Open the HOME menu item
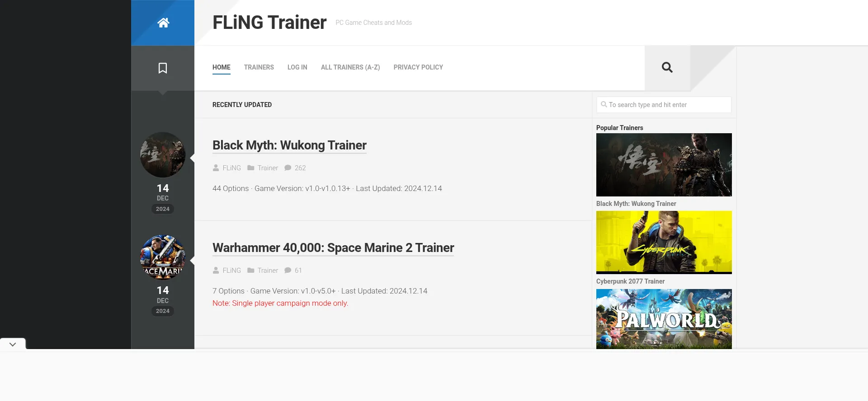The height and width of the screenshot is (401, 868). [222, 67]
